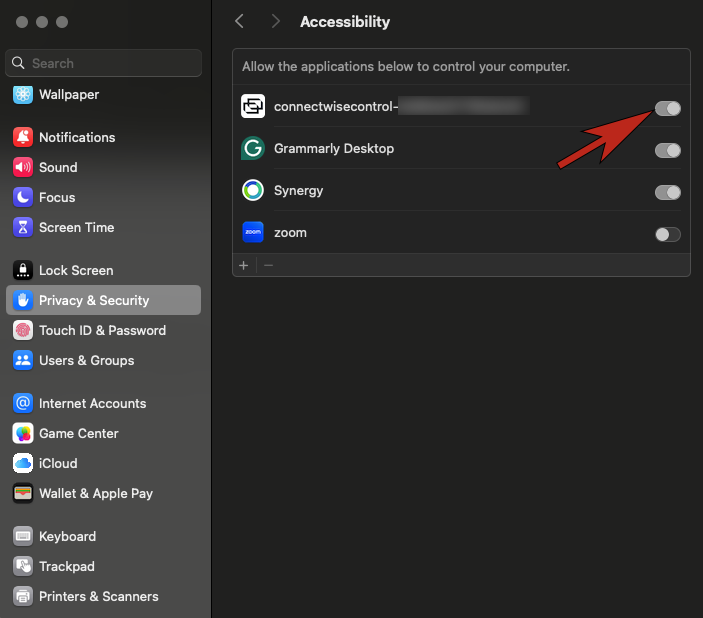The width and height of the screenshot is (703, 618).
Task: Enable the zoom accessibility toggle
Action: coord(667,234)
